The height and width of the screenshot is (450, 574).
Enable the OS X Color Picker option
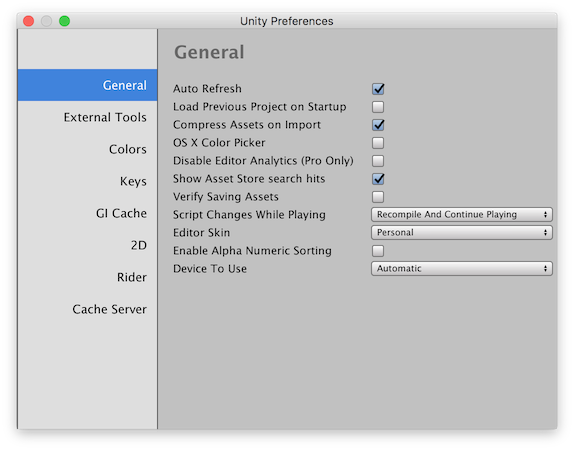378,143
